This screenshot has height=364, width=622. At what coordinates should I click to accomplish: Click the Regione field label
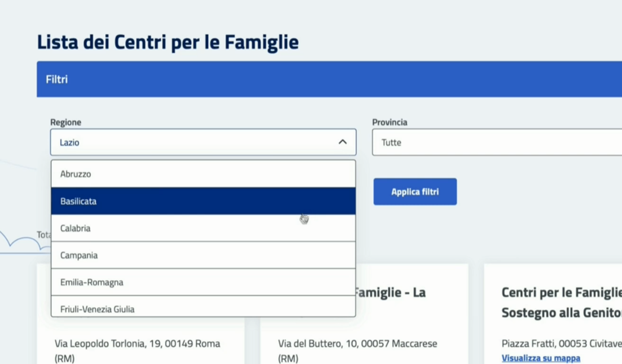point(65,122)
